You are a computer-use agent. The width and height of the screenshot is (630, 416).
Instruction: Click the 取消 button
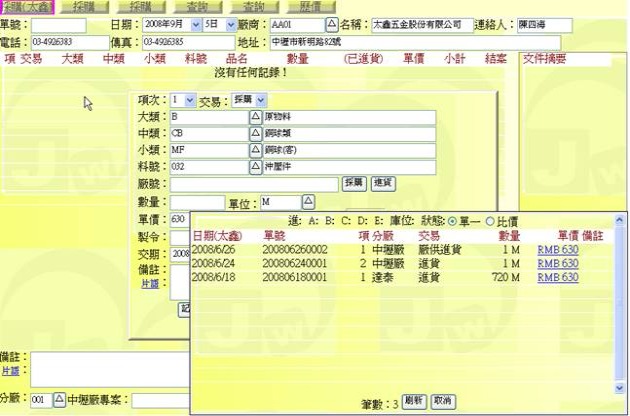(x=443, y=401)
